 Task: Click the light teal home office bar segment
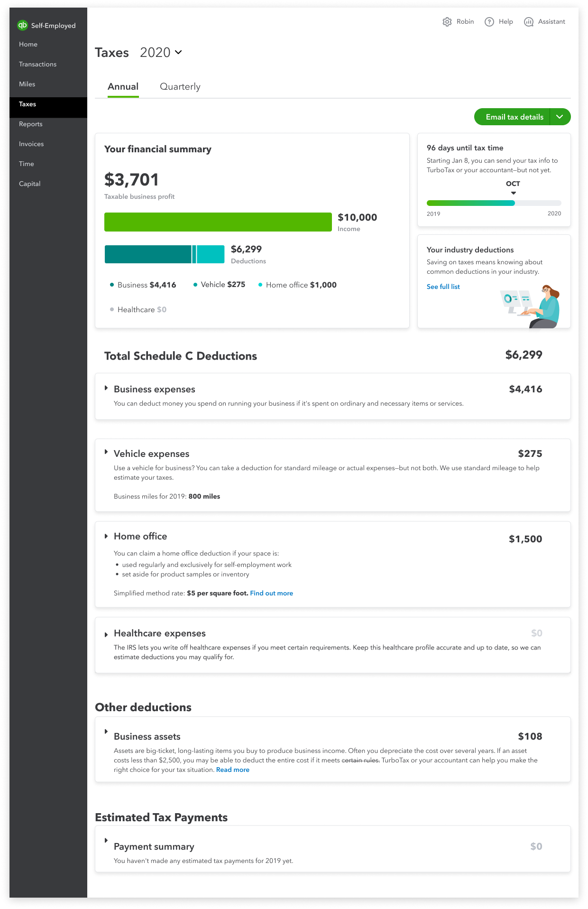pyautogui.click(x=211, y=254)
